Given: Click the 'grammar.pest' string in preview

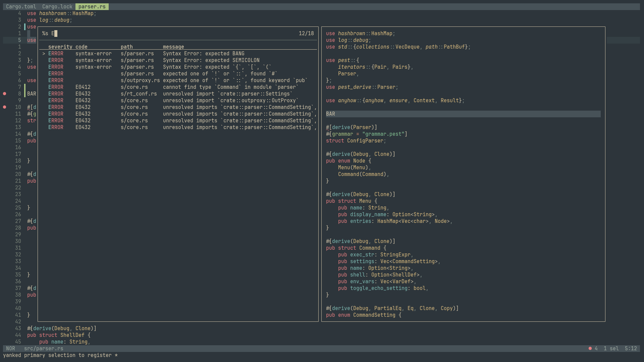Looking at the screenshot, I should [x=383, y=134].
